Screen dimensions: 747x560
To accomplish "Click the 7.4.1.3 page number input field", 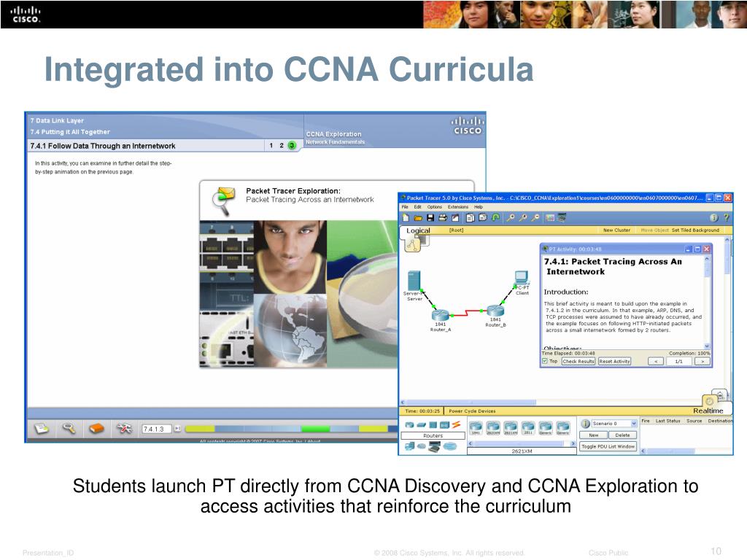I will [x=156, y=429].
